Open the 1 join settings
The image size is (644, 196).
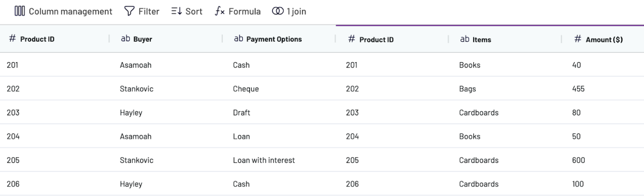(x=296, y=11)
